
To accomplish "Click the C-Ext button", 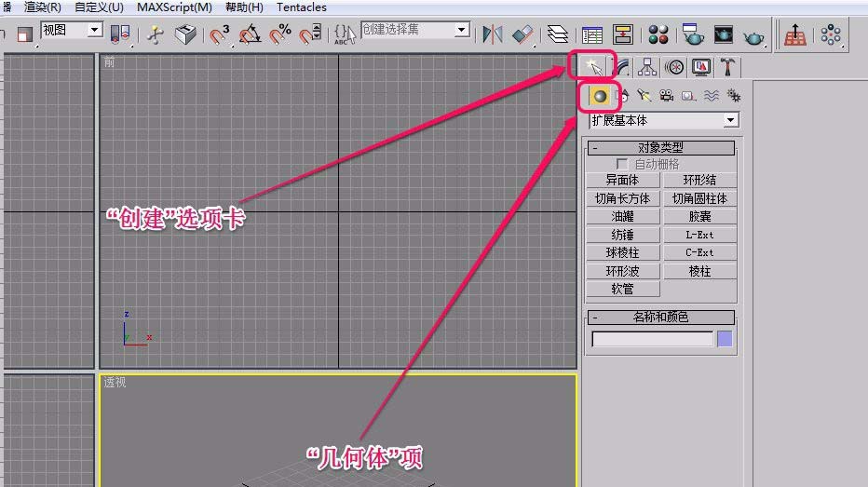I will click(700, 253).
